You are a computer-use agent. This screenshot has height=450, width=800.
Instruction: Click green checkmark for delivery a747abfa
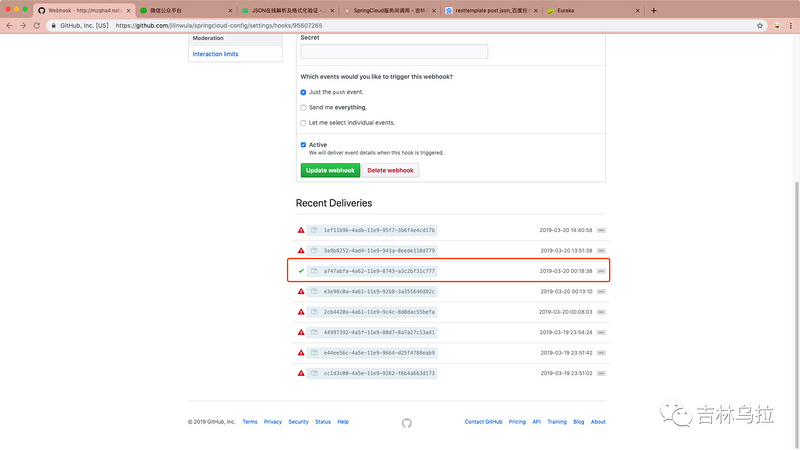[x=301, y=271]
